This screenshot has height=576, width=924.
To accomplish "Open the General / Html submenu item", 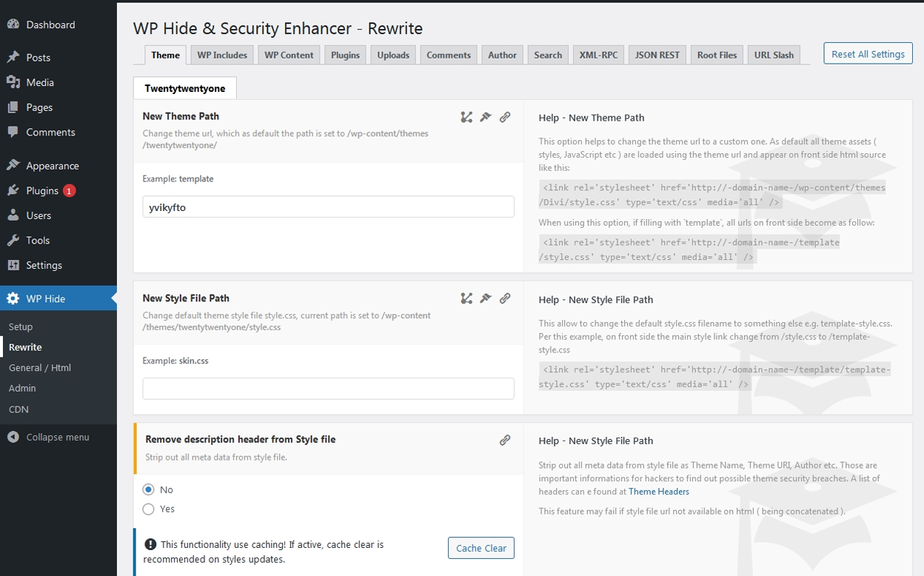I will tap(40, 367).
